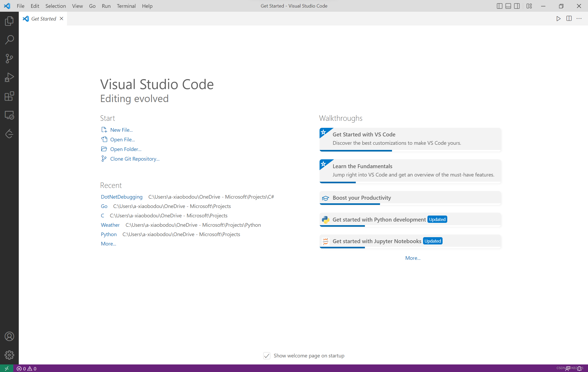Open the Run and Debug view
Viewport: 588px width, 372px height.
[x=9, y=77]
